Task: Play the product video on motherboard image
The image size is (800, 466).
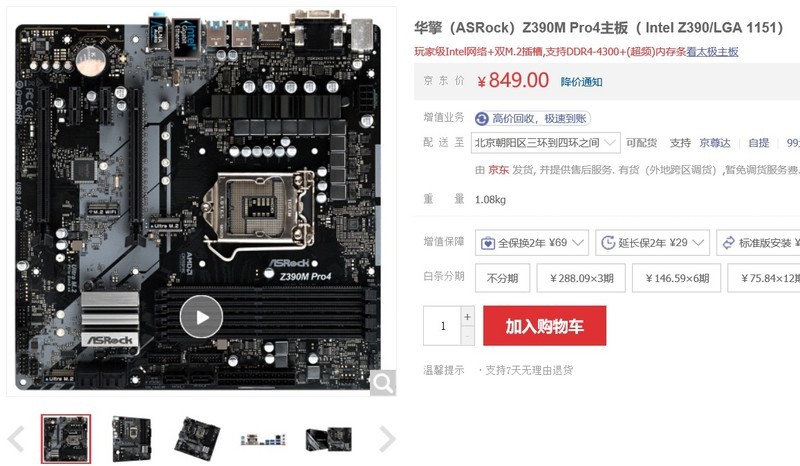Action: (202, 317)
